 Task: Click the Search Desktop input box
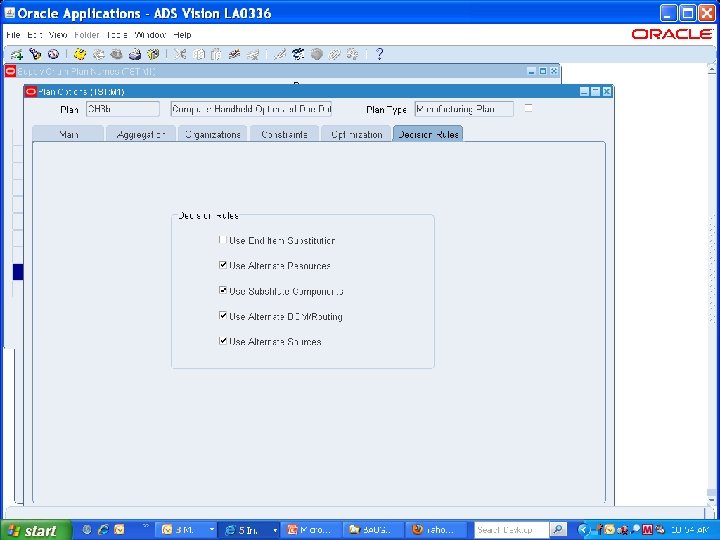[x=512, y=530]
